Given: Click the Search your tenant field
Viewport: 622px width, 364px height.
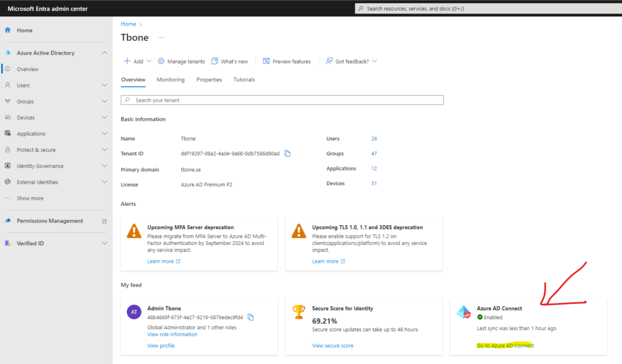Looking at the screenshot, I should (x=282, y=100).
